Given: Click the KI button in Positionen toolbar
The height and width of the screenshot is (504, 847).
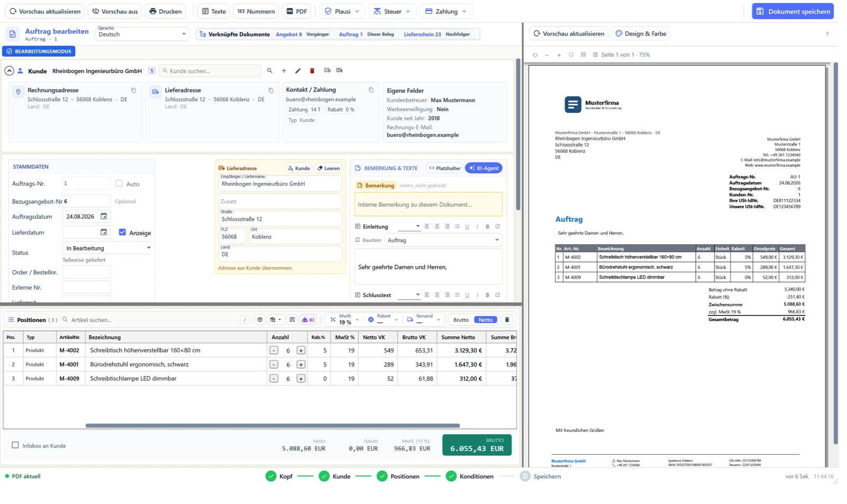Looking at the screenshot, I should pyautogui.click(x=309, y=320).
